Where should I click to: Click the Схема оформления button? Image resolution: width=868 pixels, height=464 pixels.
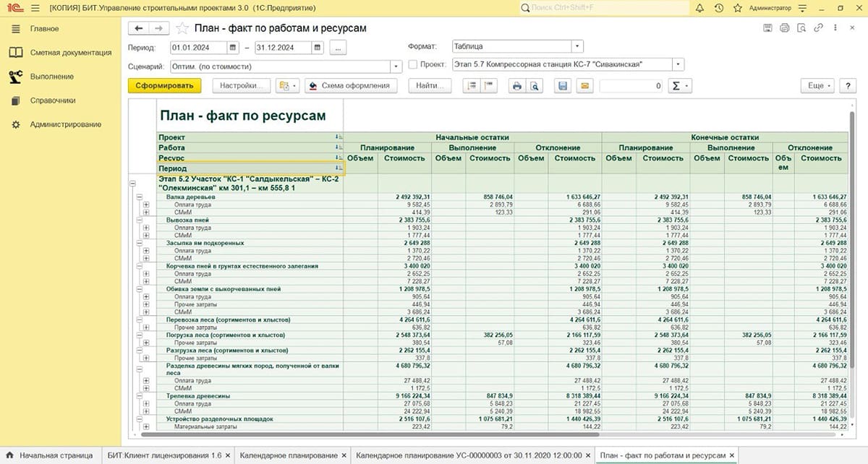[350, 85]
